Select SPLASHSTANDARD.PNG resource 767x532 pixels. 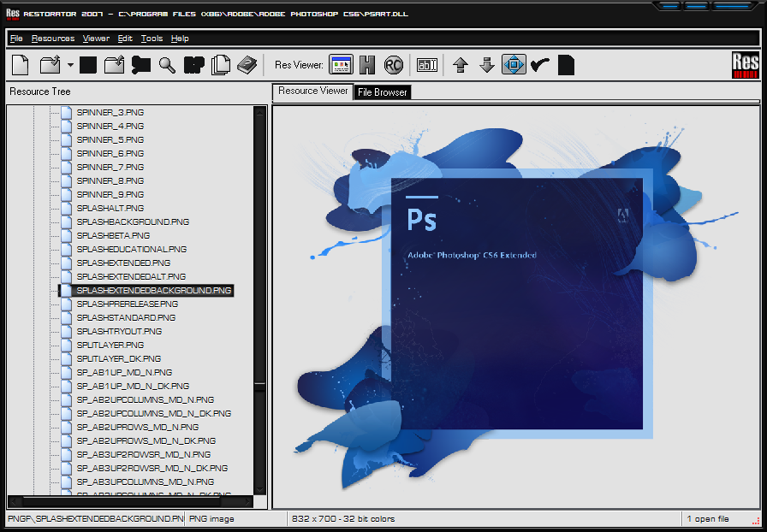[x=126, y=318]
